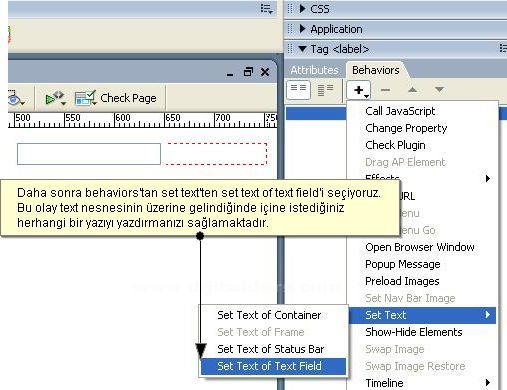
Task: Choose Preload Images from the menu
Action: [x=402, y=281]
